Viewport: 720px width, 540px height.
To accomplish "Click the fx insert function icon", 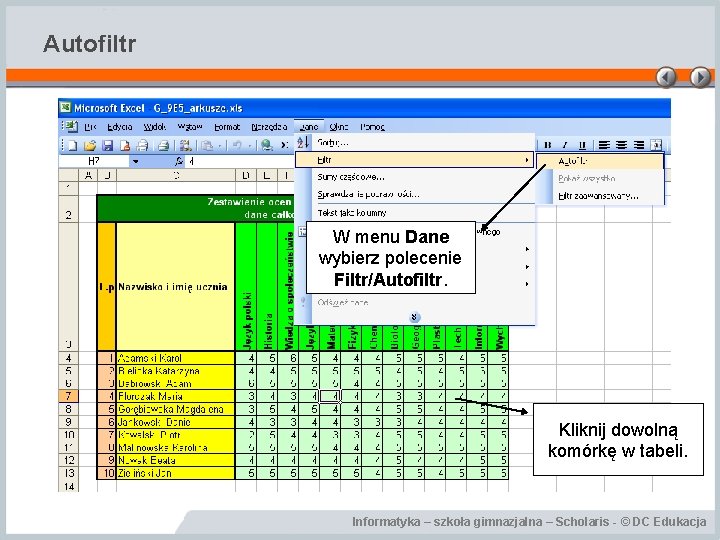I will pyautogui.click(x=179, y=161).
